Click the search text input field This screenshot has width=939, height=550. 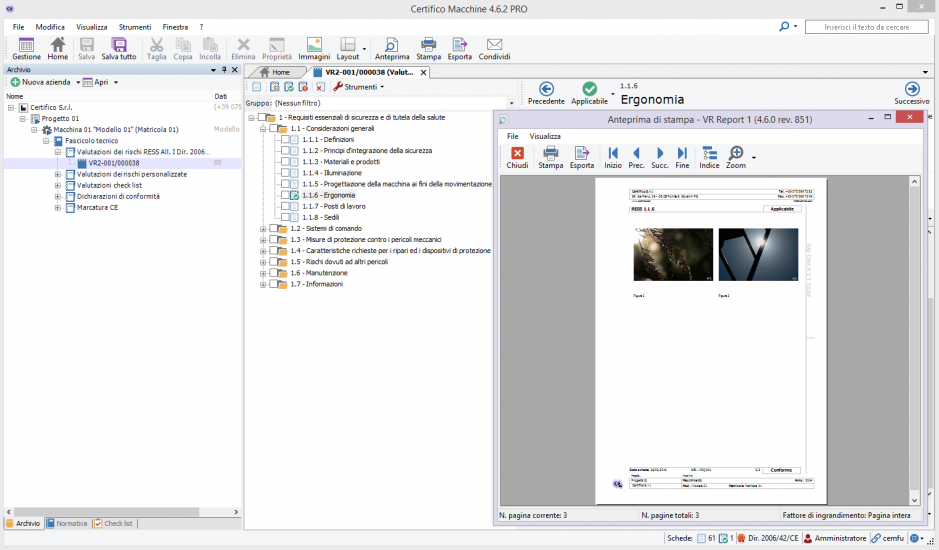coord(867,27)
